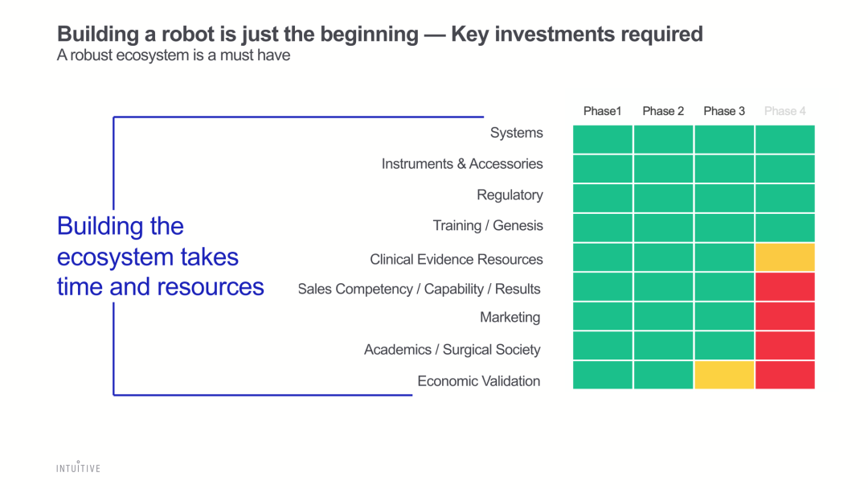Click the Instruments & Accessories label

[x=462, y=164]
